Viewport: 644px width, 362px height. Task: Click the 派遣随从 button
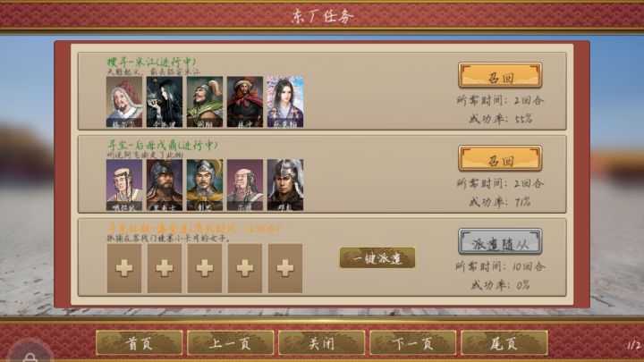500,241
